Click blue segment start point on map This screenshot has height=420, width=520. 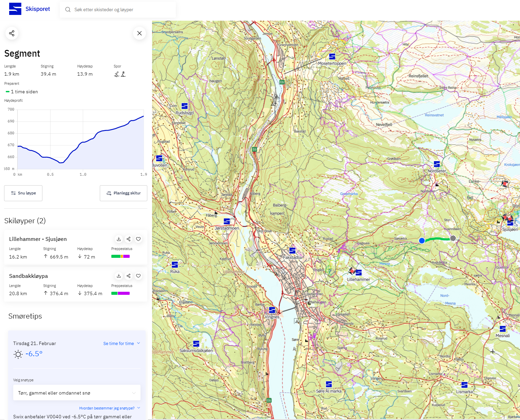(422, 241)
